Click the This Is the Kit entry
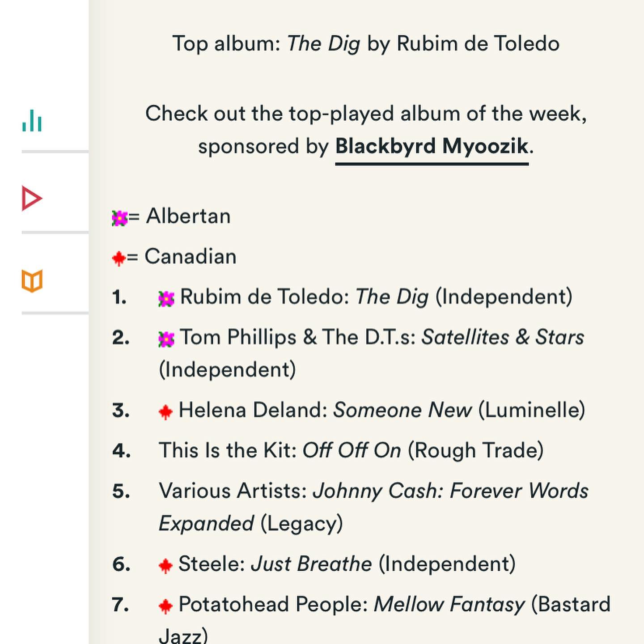644x644 pixels. [351, 450]
